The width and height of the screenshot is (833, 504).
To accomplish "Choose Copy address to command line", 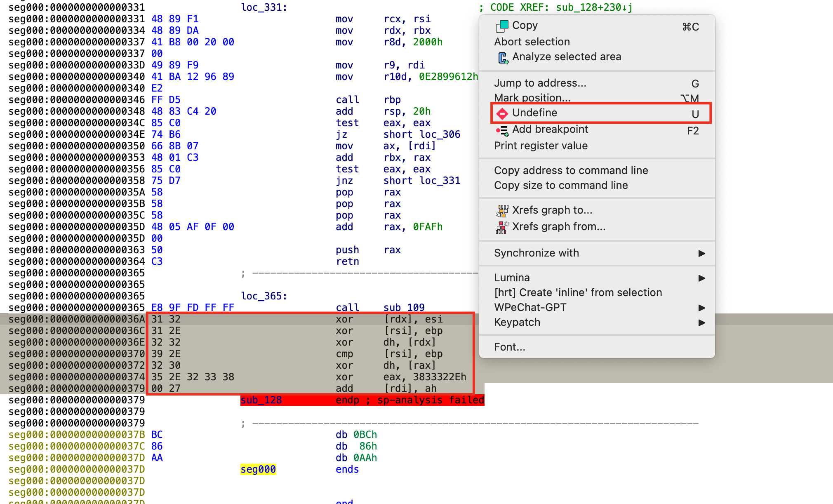I will pyautogui.click(x=571, y=170).
